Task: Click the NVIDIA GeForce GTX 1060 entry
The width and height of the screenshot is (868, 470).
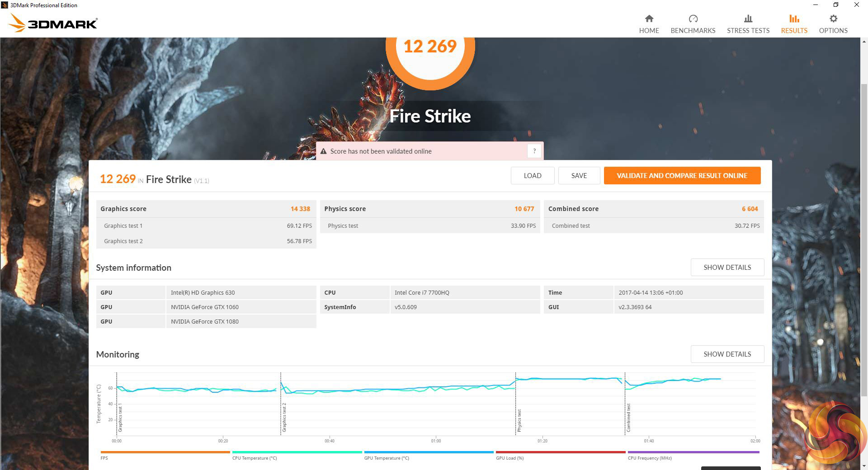Action: (x=205, y=307)
